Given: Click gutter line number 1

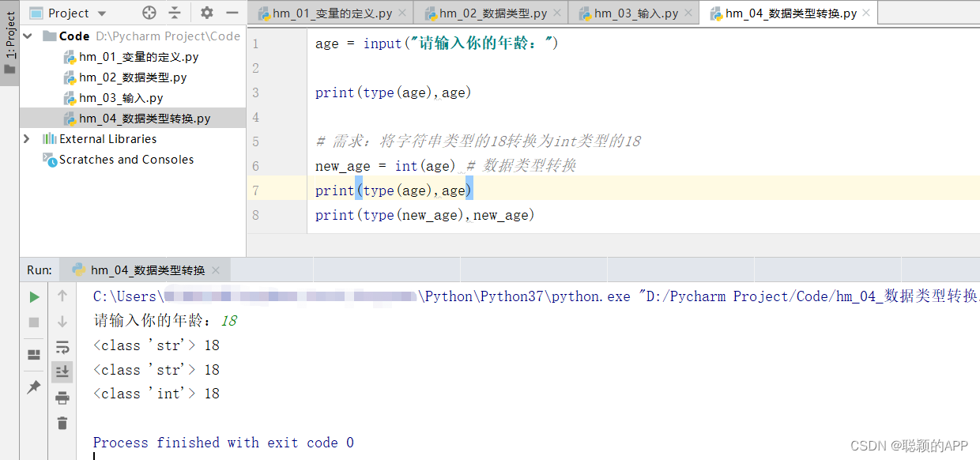Looking at the screenshot, I should coord(255,43).
